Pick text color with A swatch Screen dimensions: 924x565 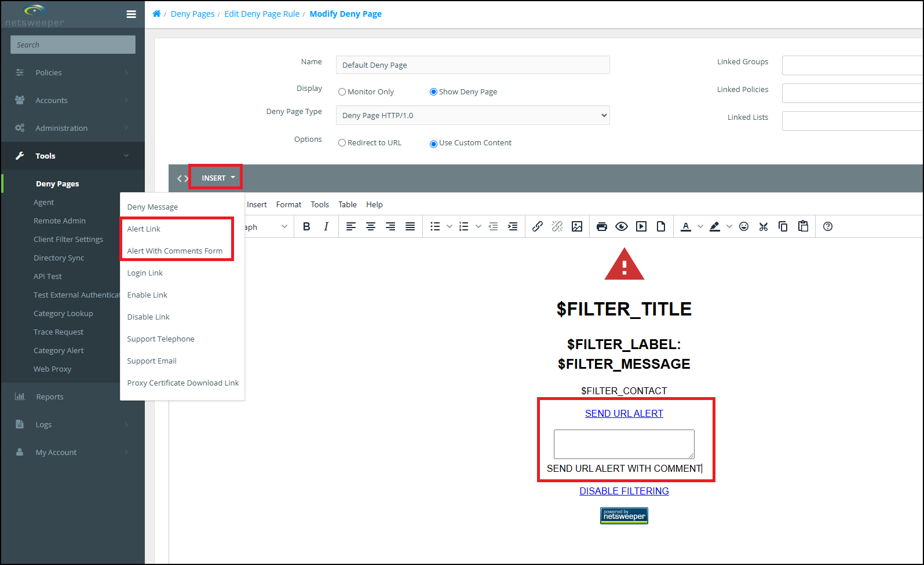click(x=686, y=226)
